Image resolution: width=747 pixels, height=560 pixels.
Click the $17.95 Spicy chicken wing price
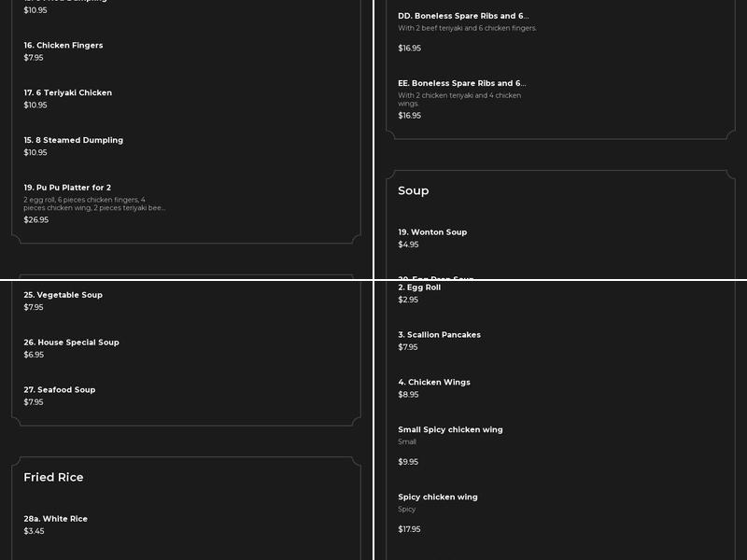409,529
